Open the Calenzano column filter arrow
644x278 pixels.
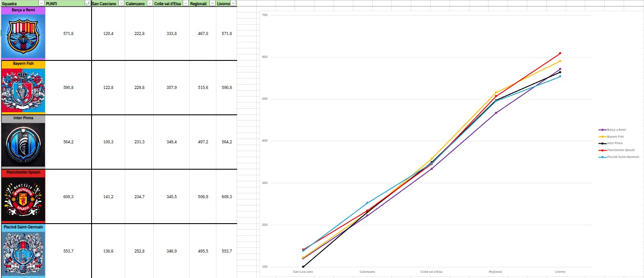(x=149, y=3)
